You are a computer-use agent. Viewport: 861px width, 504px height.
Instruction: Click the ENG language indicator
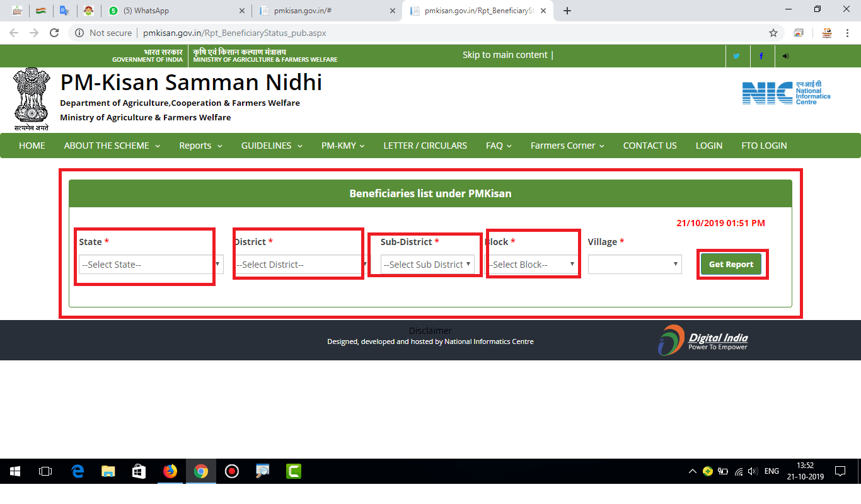click(x=771, y=471)
